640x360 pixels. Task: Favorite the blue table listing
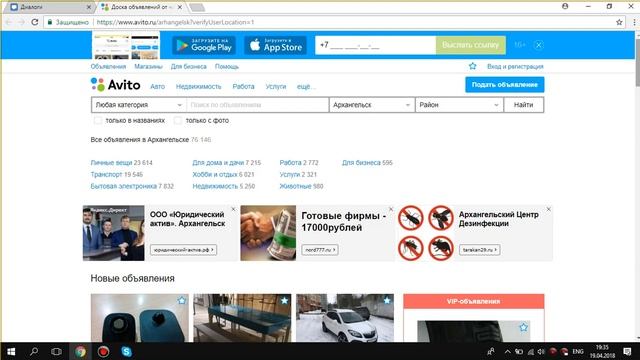tap(284, 301)
